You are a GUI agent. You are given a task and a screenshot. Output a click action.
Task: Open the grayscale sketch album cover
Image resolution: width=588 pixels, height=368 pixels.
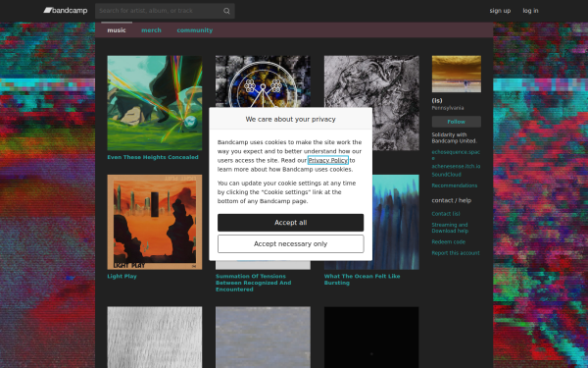pyautogui.click(x=396, y=103)
